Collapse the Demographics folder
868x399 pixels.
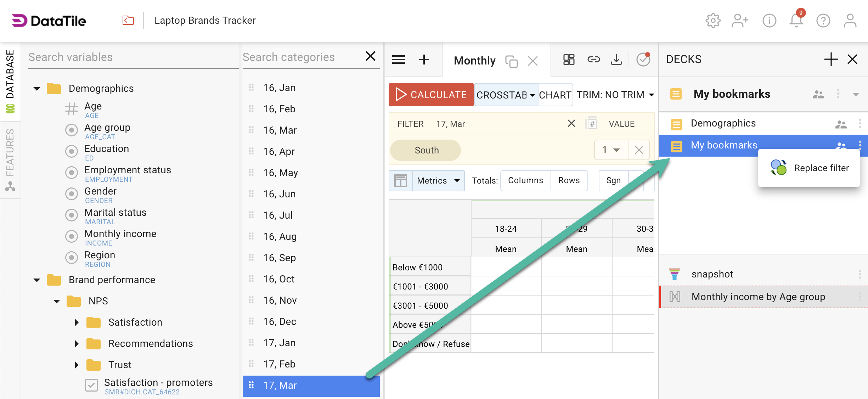point(37,89)
